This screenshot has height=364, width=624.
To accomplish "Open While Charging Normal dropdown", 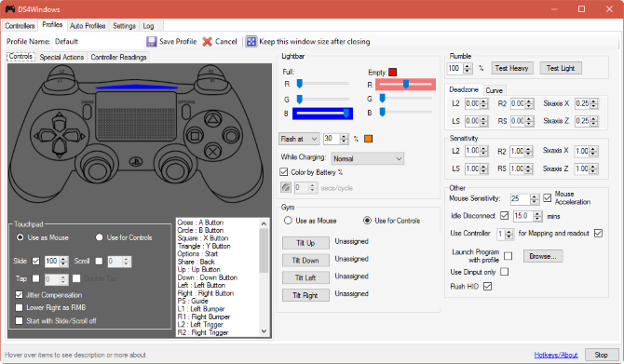I will point(368,159).
